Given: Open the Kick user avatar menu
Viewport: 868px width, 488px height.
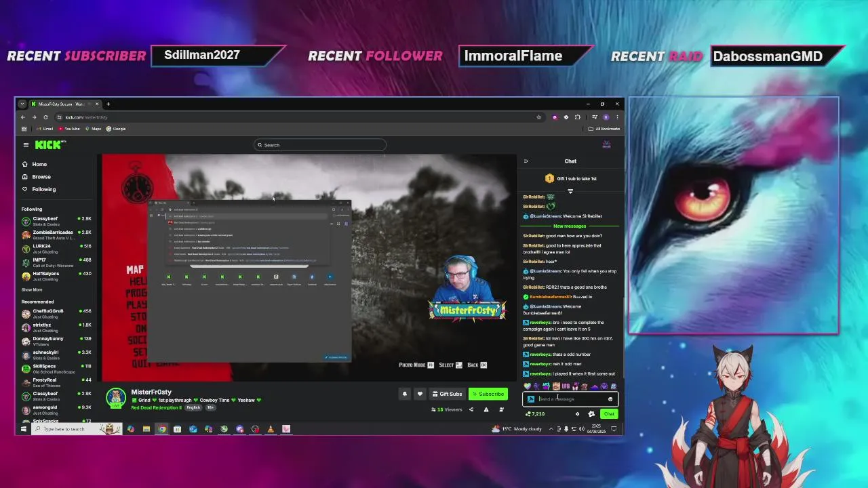Looking at the screenshot, I should pos(606,144).
